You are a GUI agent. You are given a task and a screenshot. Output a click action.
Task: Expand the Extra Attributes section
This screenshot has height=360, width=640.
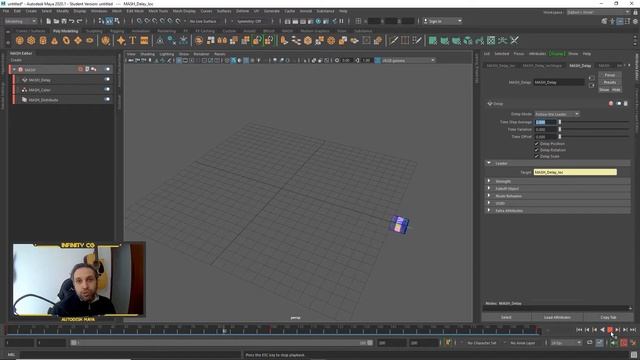(x=489, y=210)
